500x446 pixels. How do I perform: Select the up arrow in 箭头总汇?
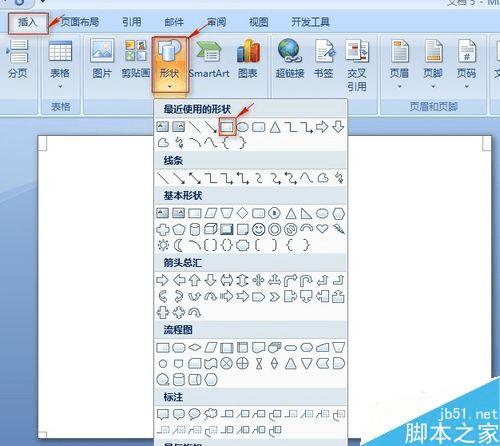coord(195,280)
